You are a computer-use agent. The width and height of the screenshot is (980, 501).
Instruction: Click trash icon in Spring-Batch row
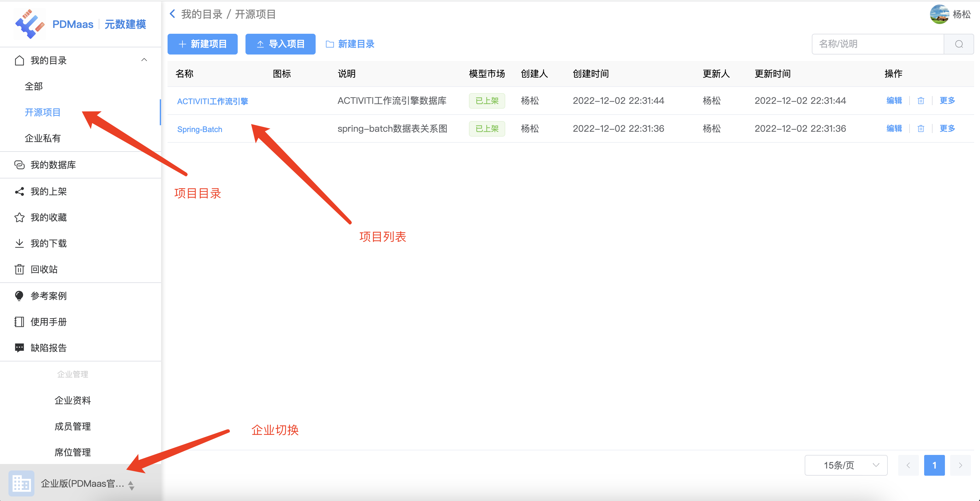(920, 129)
